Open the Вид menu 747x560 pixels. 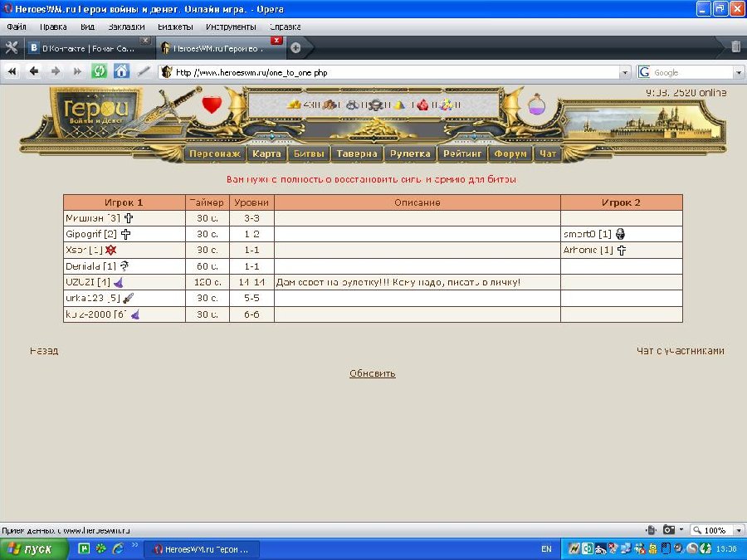(x=88, y=27)
